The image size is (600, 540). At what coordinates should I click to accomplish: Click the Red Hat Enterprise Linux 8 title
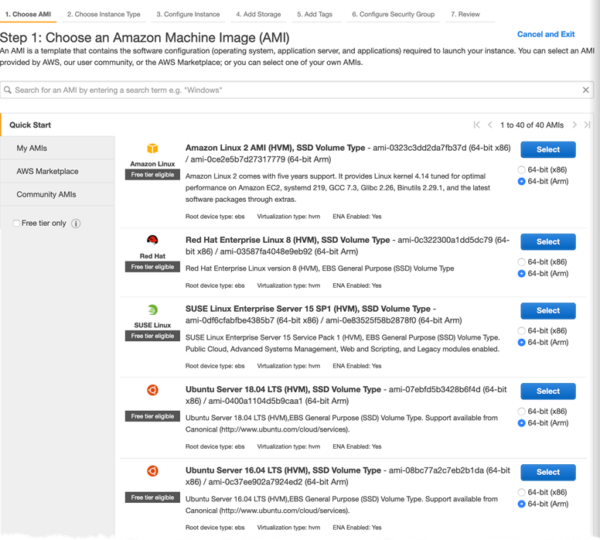tap(287, 240)
